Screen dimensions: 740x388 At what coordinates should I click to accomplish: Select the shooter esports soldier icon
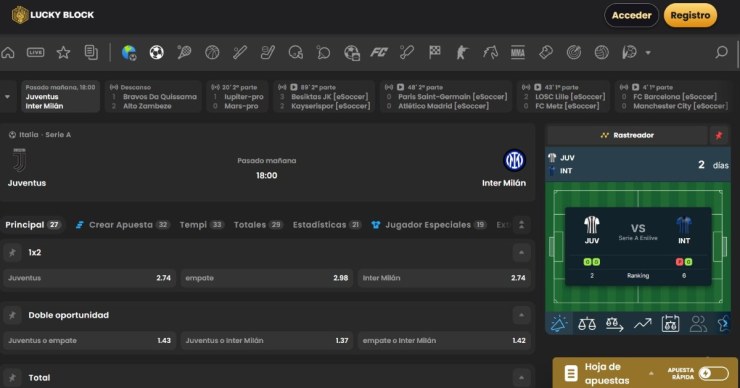(x=462, y=52)
